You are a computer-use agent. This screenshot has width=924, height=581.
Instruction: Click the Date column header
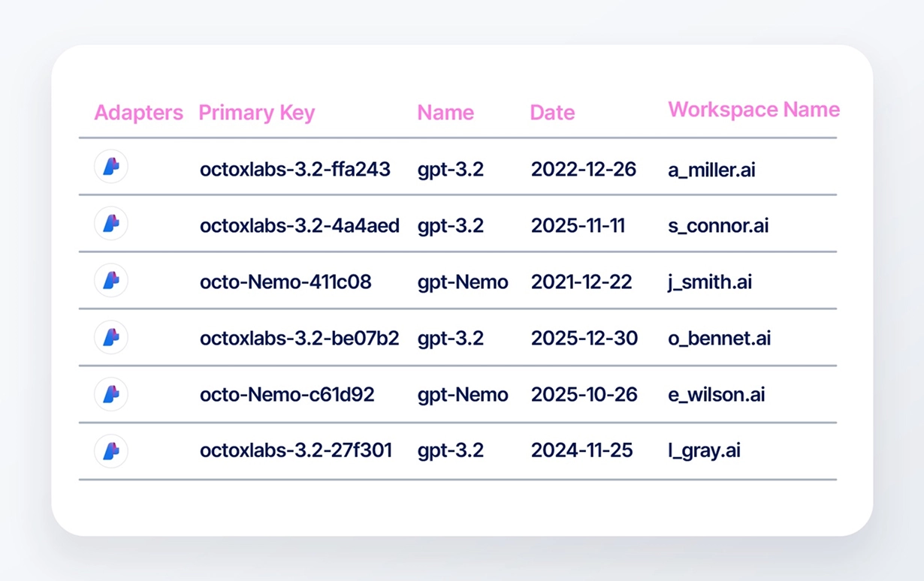(x=552, y=113)
